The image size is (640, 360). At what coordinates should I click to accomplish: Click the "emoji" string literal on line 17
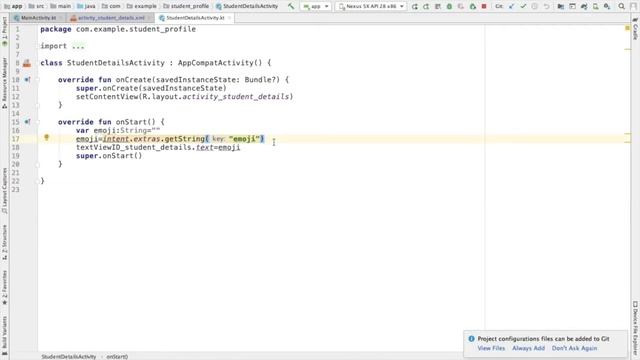tap(244, 139)
